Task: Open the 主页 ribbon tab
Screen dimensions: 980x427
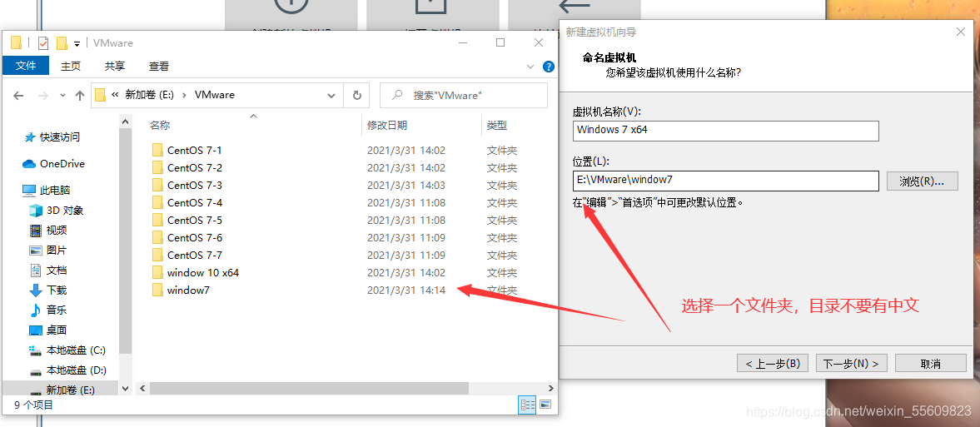Action: (71, 66)
